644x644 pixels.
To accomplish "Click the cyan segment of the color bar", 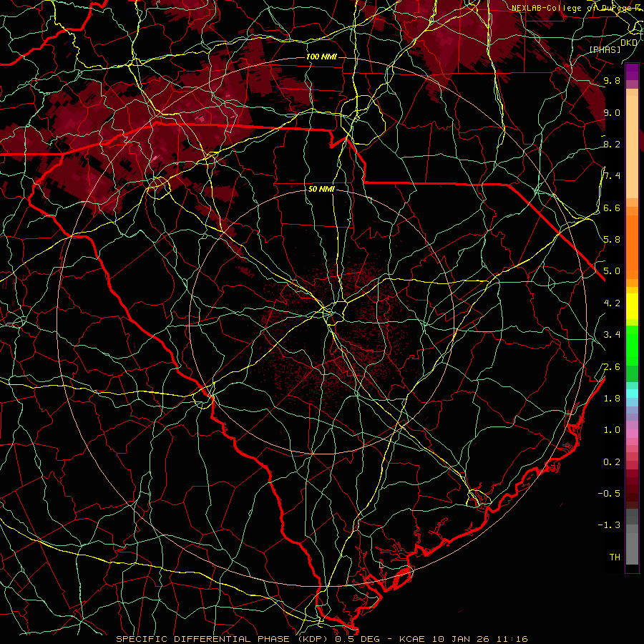I will point(632,394).
